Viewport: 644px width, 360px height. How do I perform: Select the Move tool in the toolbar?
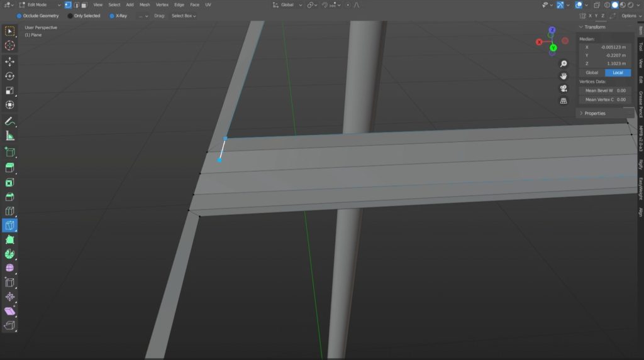point(9,62)
